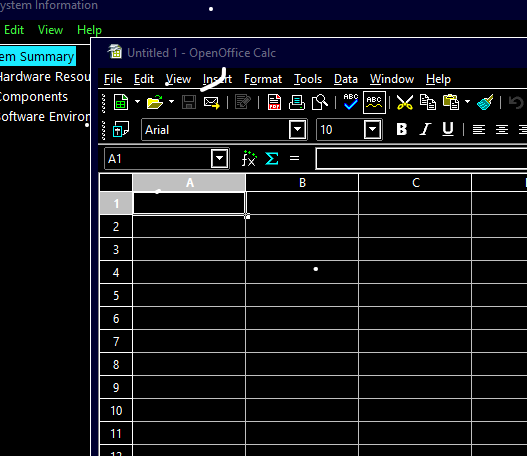
Task: Open the Function Wizard fx icon
Action: coord(249,158)
